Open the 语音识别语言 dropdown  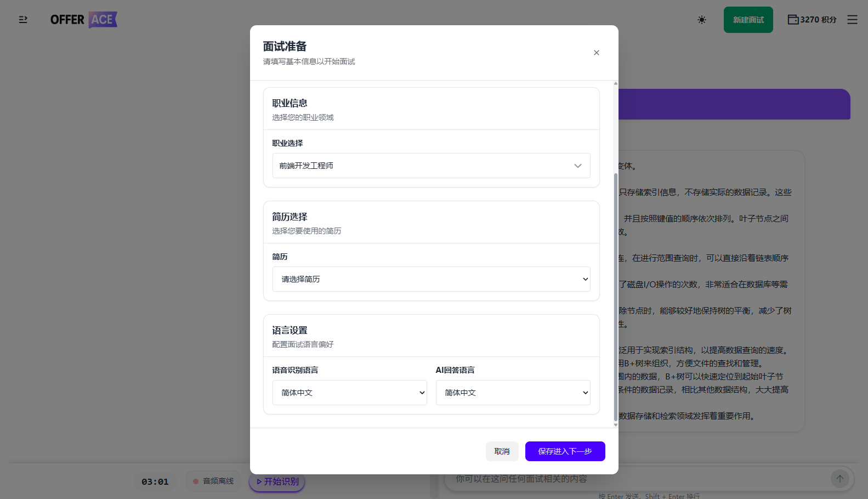(x=350, y=393)
